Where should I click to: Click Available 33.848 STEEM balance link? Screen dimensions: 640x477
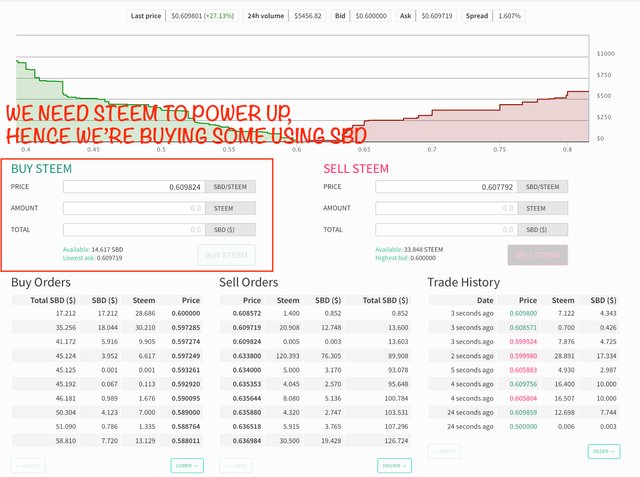point(409,249)
